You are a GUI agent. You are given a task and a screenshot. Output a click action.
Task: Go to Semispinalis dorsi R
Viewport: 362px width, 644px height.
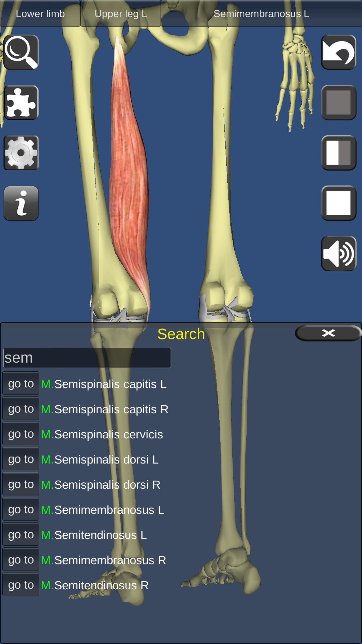21,484
